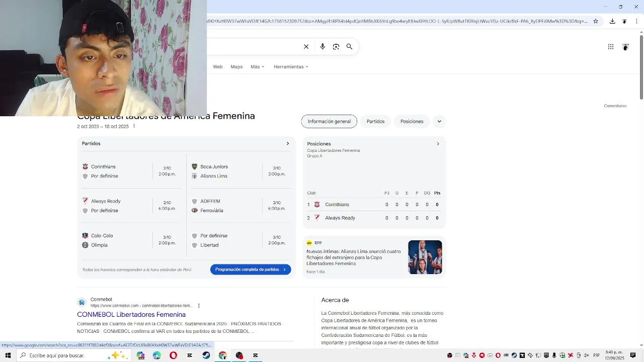Open Google Lens image search

click(x=336, y=47)
